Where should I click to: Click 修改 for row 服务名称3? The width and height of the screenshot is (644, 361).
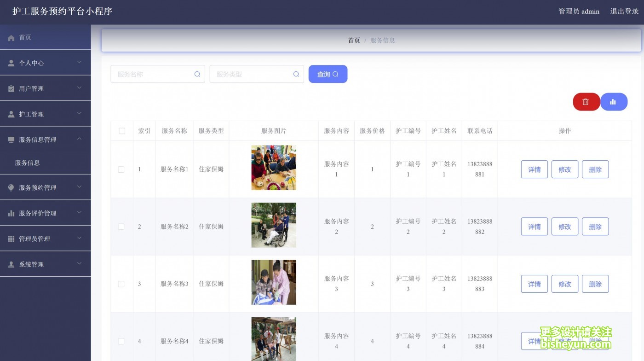click(565, 284)
